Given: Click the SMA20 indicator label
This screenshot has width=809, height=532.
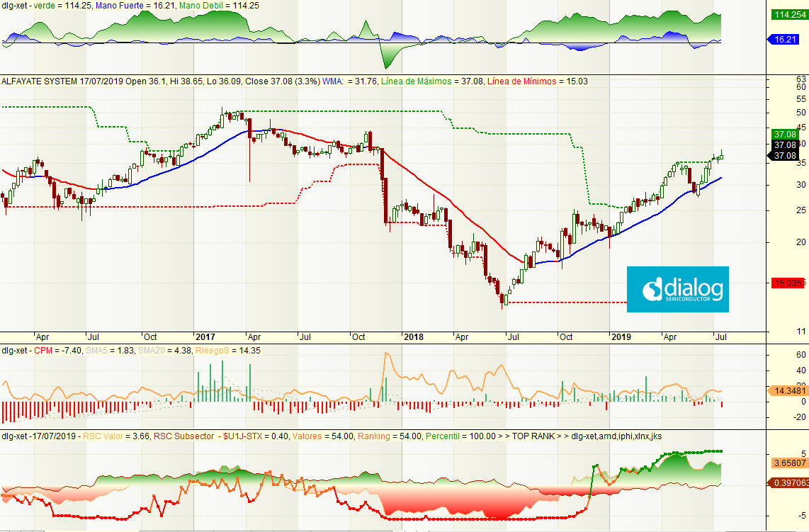Looking at the screenshot, I should [150, 351].
